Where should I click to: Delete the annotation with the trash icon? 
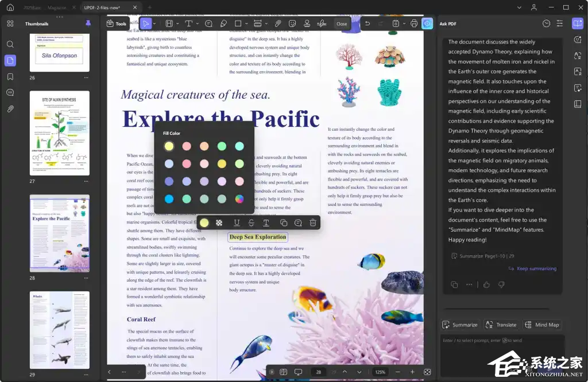[312, 223]
